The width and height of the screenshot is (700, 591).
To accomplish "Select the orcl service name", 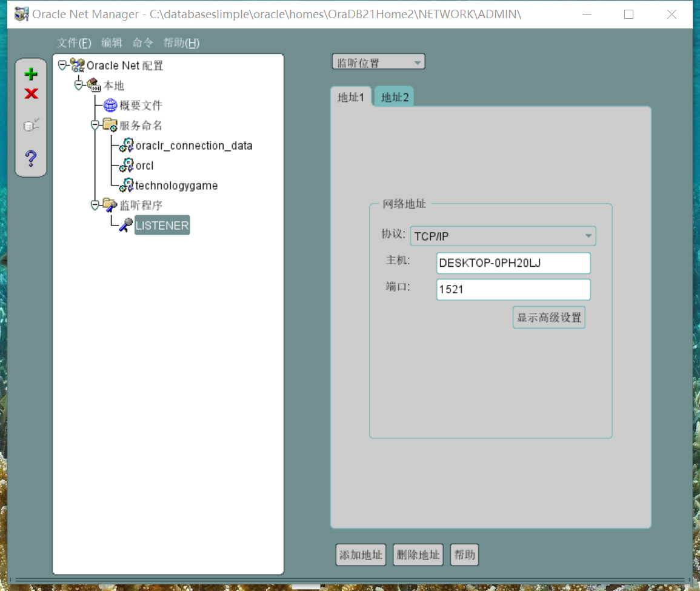I will (144, 165).
